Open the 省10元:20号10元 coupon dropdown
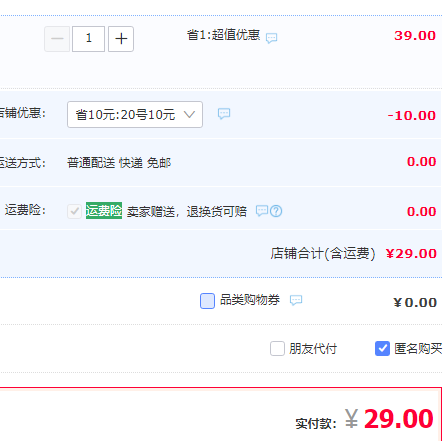This screenshot has width=445, height=441. click(x=135, y=115)
